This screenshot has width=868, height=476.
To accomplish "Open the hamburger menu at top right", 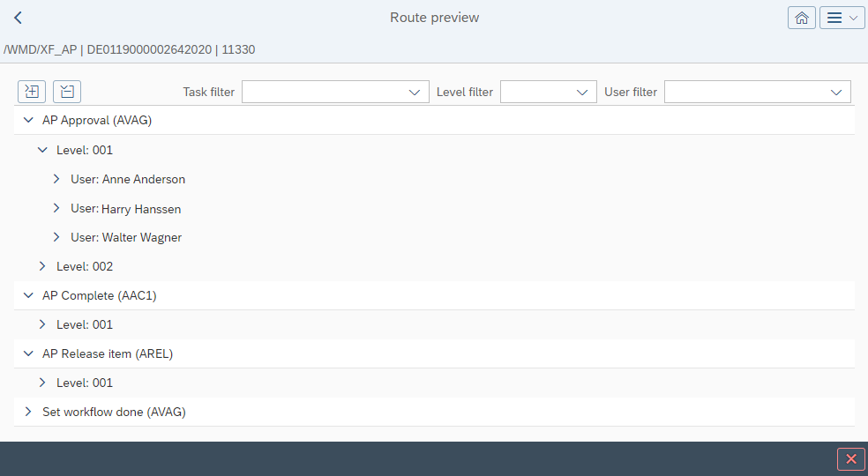I will pyautogui.click(x=842, y=18).
